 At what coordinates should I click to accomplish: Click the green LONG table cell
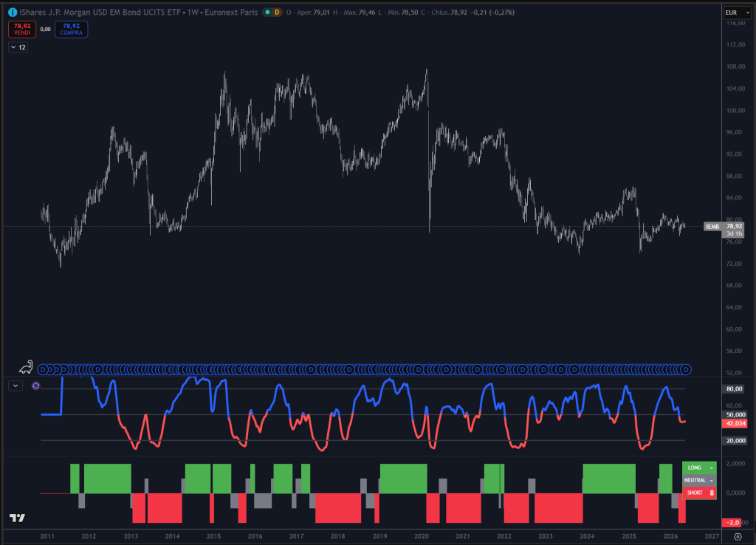[699, 468]
